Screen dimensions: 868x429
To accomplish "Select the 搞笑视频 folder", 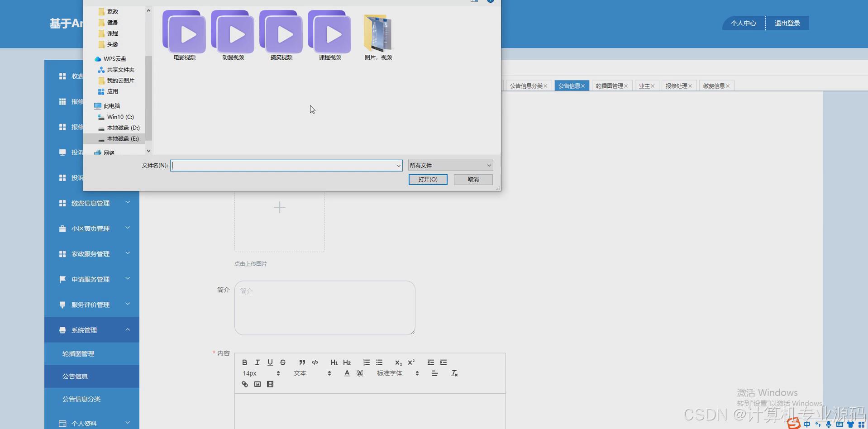I will coord(281,35).
